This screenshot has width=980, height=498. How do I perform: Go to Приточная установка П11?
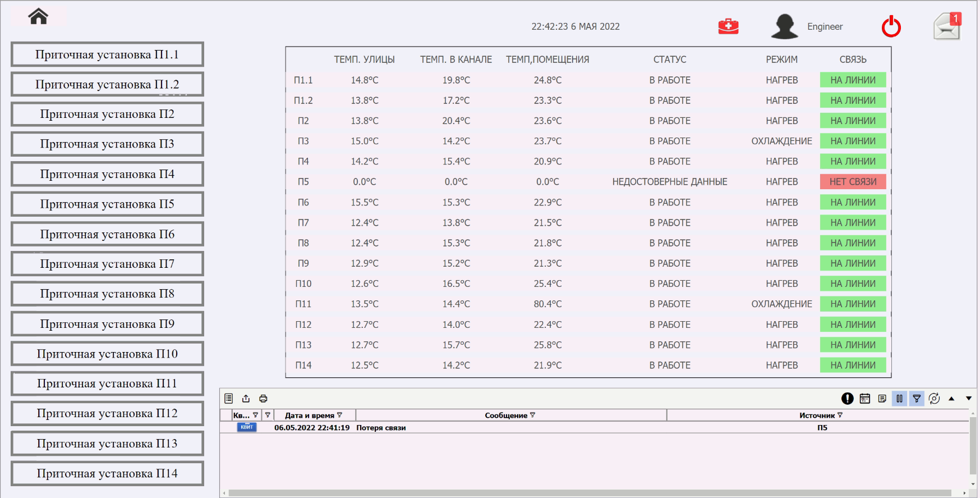pyautogui.click(x=107, y=383)
